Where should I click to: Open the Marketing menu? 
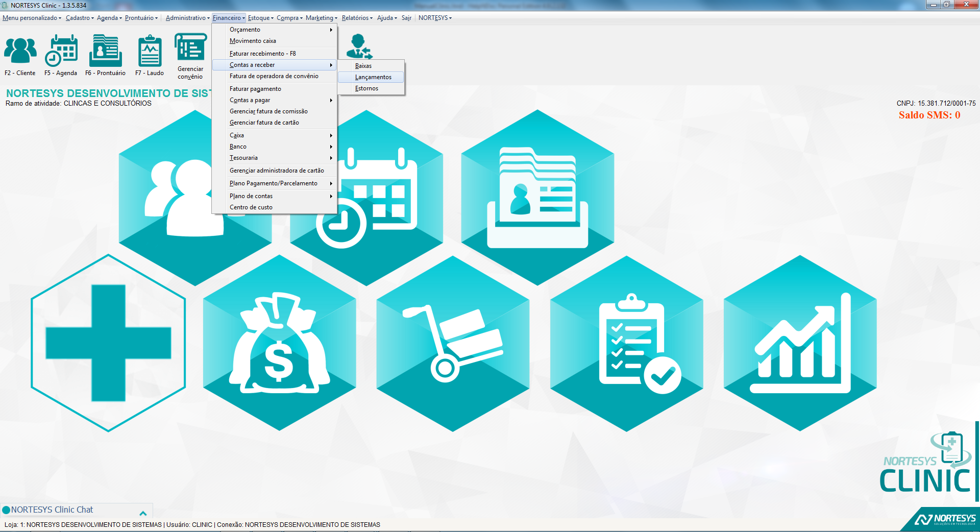[322, 18]
